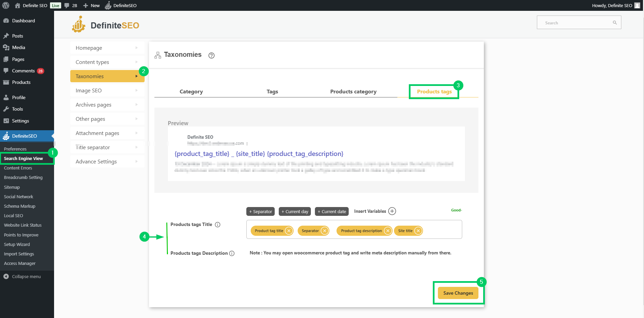Remove the Separator chip from title field

[x=325, y=231]
